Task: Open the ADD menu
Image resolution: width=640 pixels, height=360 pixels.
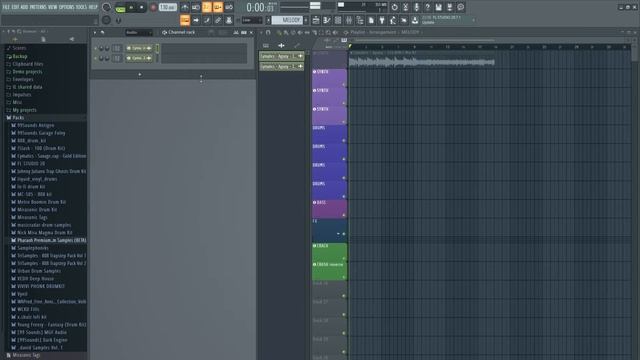Action: 24,7
